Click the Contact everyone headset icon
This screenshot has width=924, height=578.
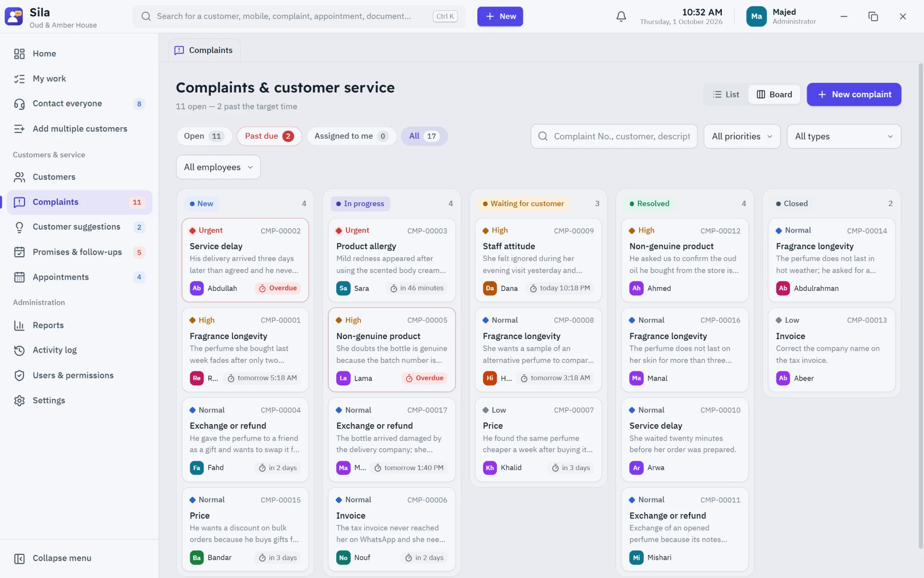point(19,104)
